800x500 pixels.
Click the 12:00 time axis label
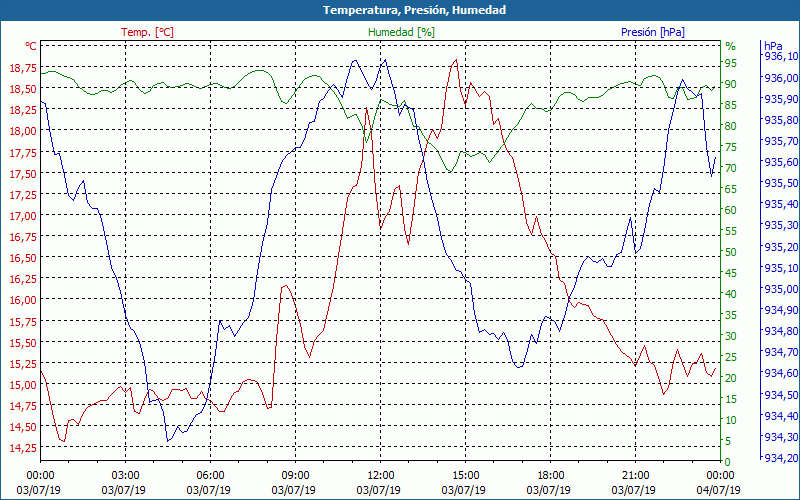(380, 476)
